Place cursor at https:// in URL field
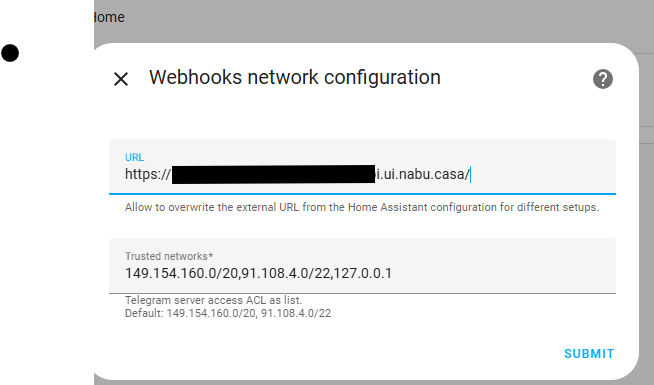 [x=148, y=174]
